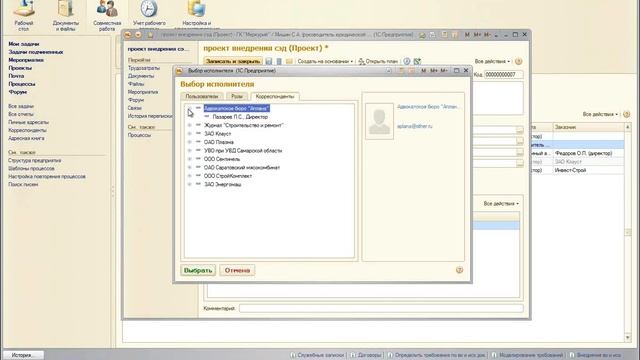This screenshot has height=360, width=640.
Task: Expand the ЗАО Энергомаш tree node
Action: [x=189, y=184]
